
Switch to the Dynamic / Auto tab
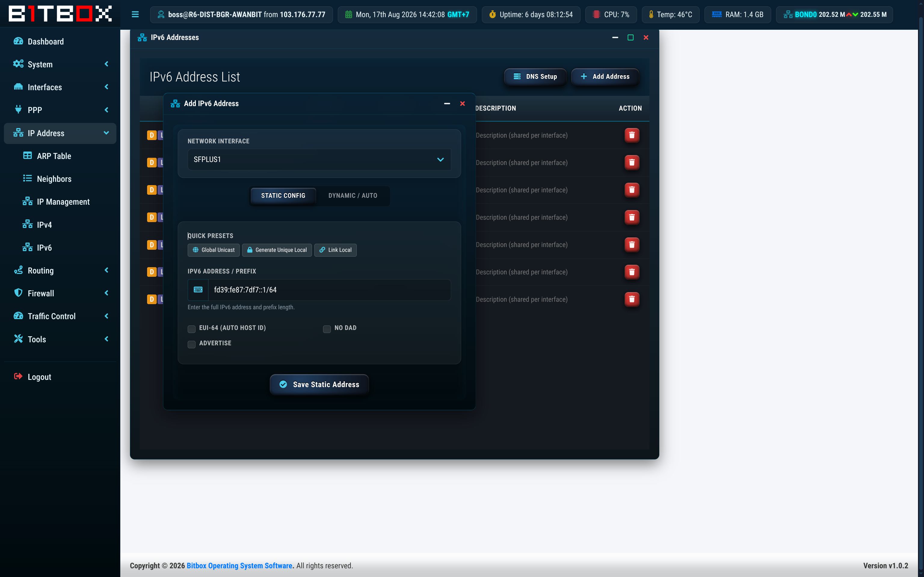coord(353,195)
